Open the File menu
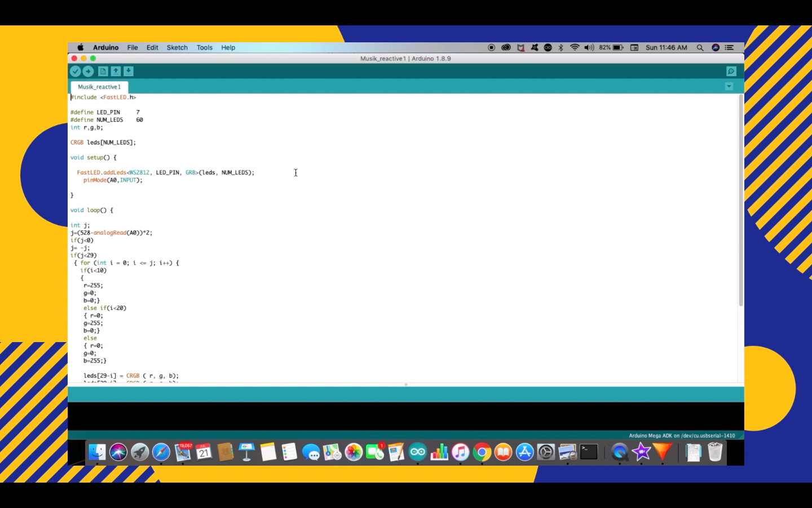 [x=133, y=47]
